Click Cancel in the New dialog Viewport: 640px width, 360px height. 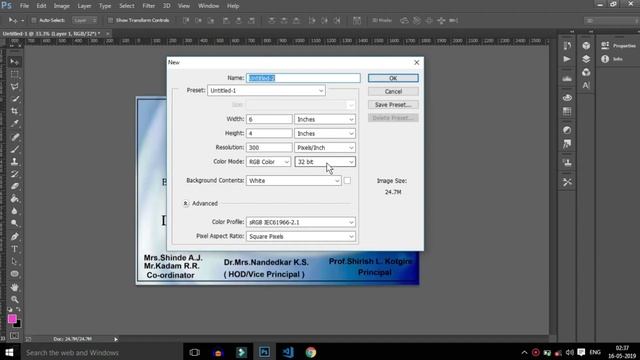(x=393, y=91)
